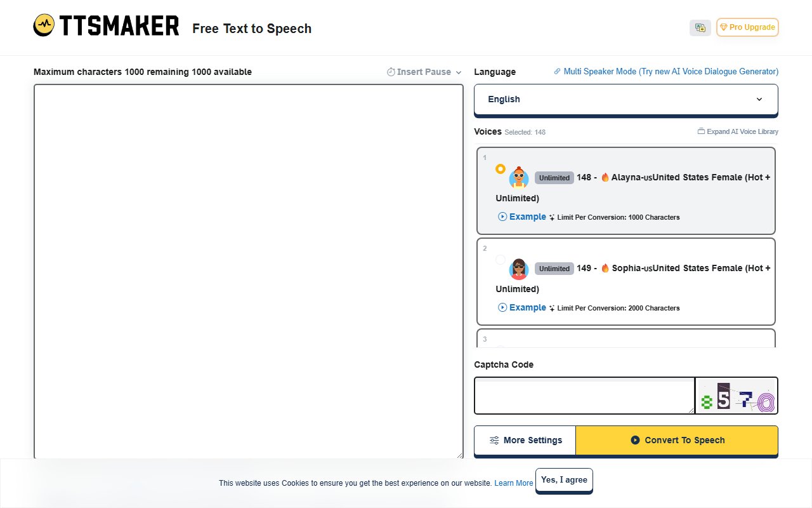Viewport: 812px width, 508px height.
Task: Open the Insert Pause dropdown
Action: click(x=424, y=72)
